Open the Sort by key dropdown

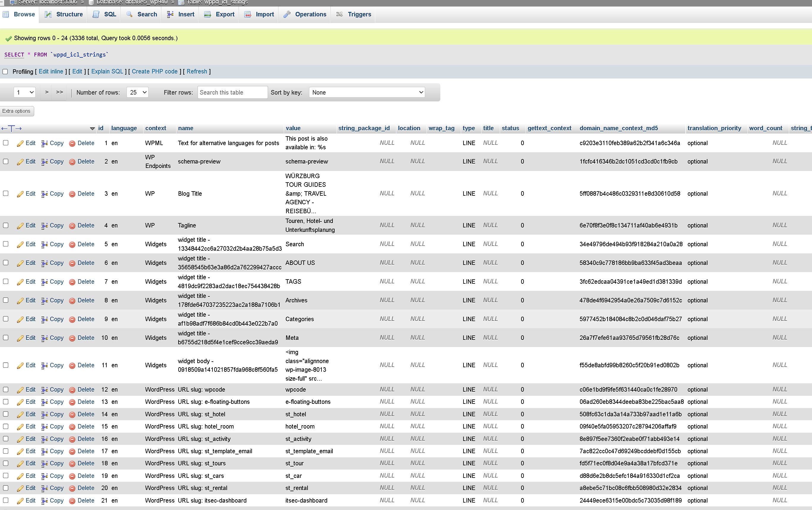click(367, 92)
